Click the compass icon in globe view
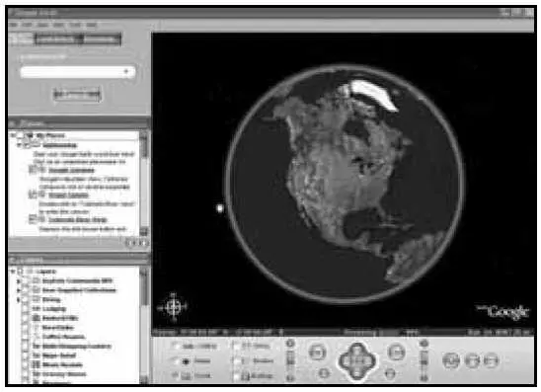Image resolution: width=541 pixels, height=392 pixels. click(x=173, y=306)
